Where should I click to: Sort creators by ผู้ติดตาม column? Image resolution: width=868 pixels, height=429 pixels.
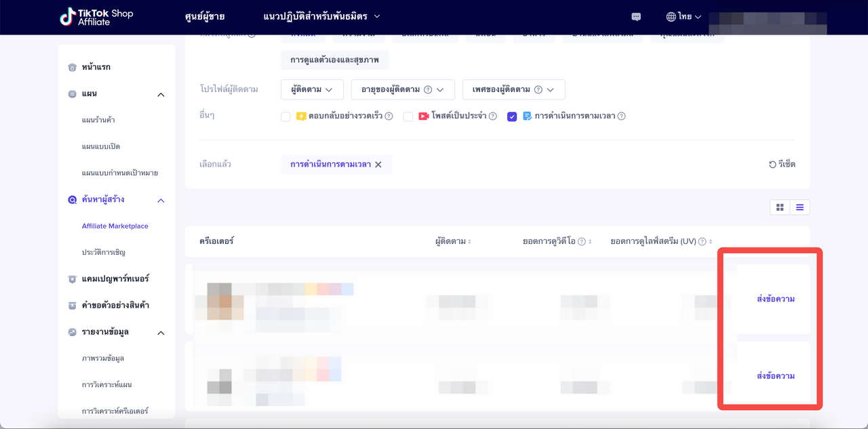[x=453, y=241]
